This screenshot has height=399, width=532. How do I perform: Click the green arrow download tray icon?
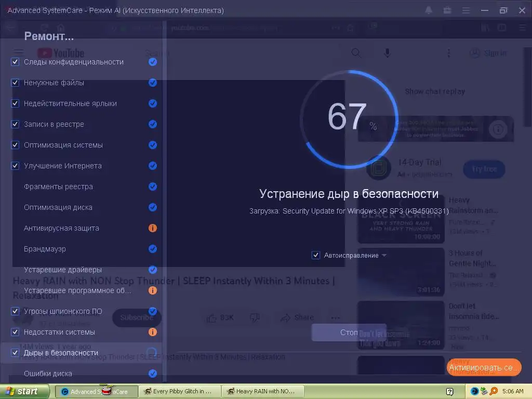pyautogui.click(x=484, y=392)
